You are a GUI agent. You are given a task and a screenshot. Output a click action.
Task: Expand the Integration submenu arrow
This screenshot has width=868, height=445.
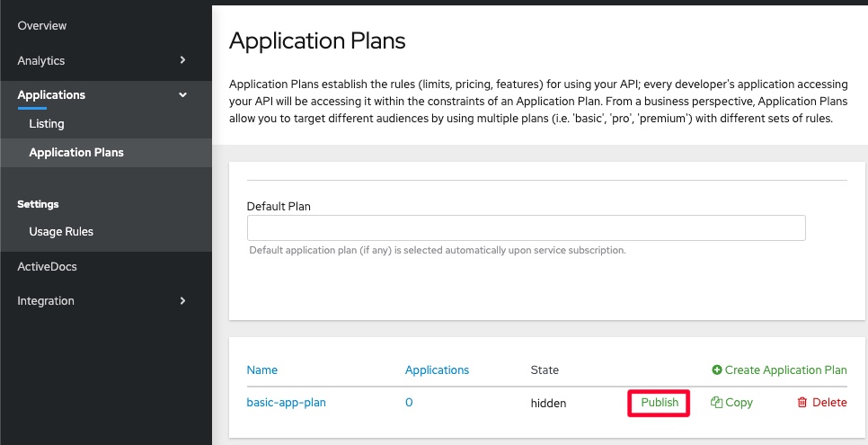[x=182, y=300]
